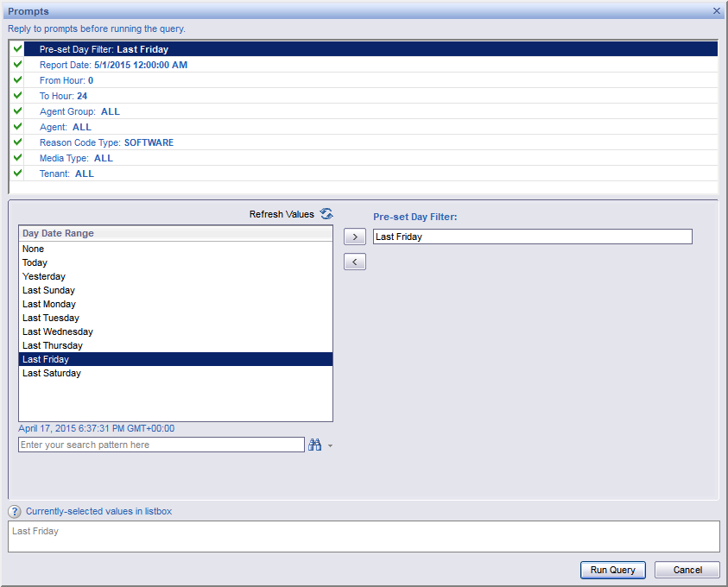This screenshot has height=587, width=728.
Task: Close the Prompts dialog with X
Action: pyautogui.click(x=717, y=10)
